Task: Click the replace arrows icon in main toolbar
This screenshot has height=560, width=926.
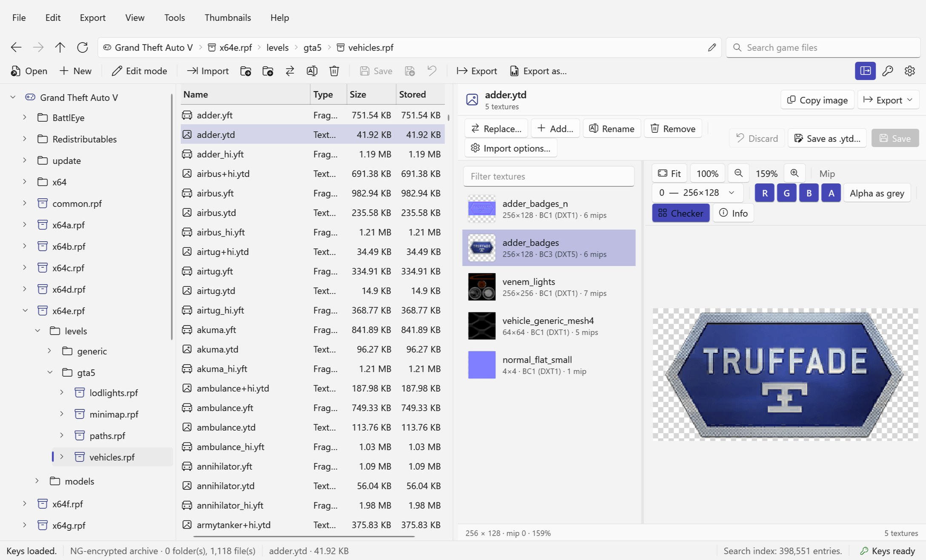Action: (x=290, y=71)
